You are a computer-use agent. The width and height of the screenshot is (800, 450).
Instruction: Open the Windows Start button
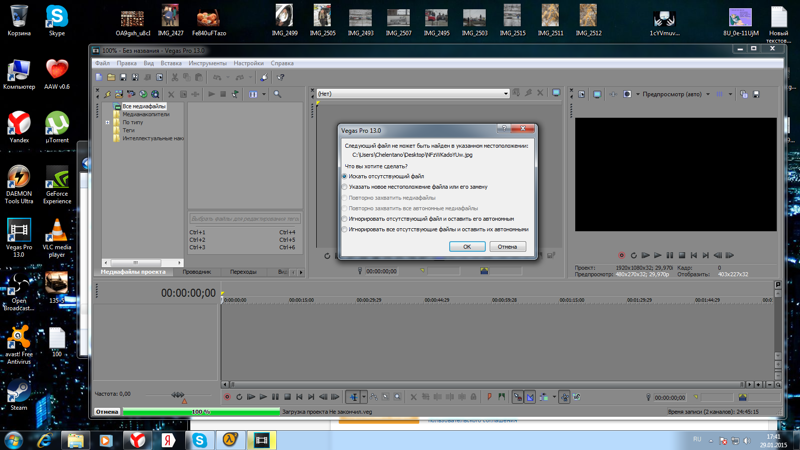(x=13, y=440)
